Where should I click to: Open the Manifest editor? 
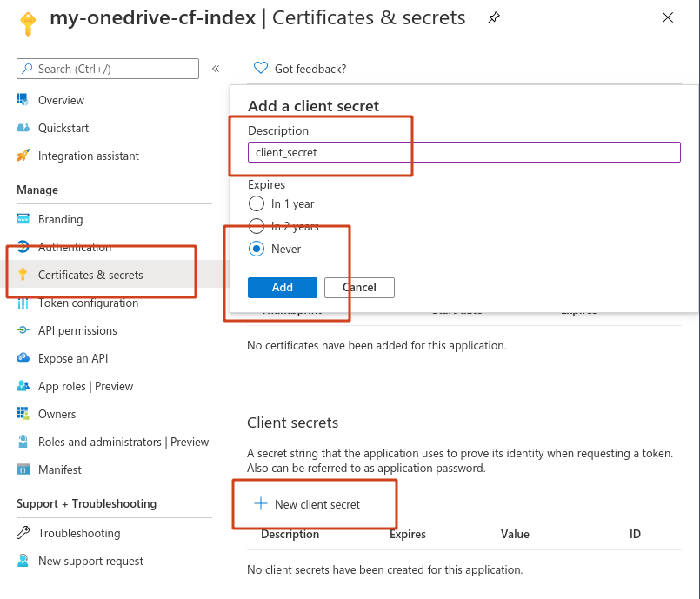point(60,469)
